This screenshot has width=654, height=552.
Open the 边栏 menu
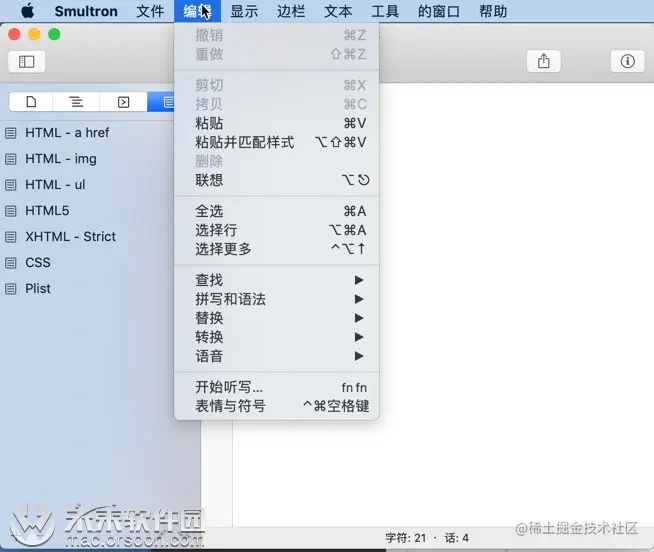[291, 11]
